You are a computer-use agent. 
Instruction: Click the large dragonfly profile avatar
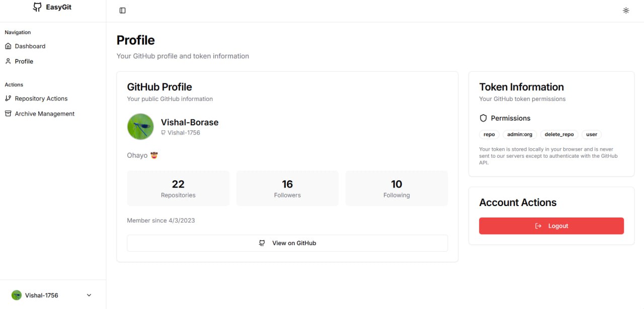pyautogui.click(x=140, y=127)
